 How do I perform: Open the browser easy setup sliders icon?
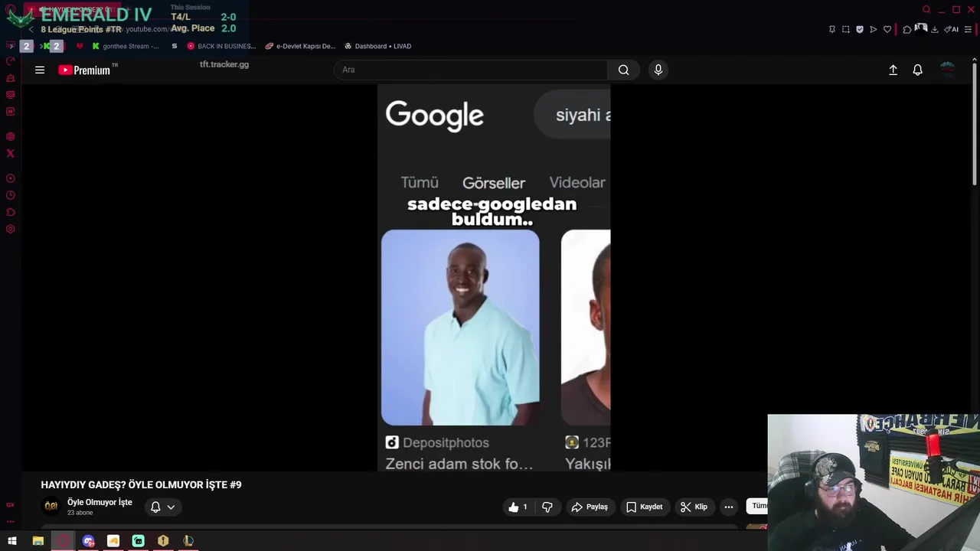pyautogui.click(x=968, y=29)
